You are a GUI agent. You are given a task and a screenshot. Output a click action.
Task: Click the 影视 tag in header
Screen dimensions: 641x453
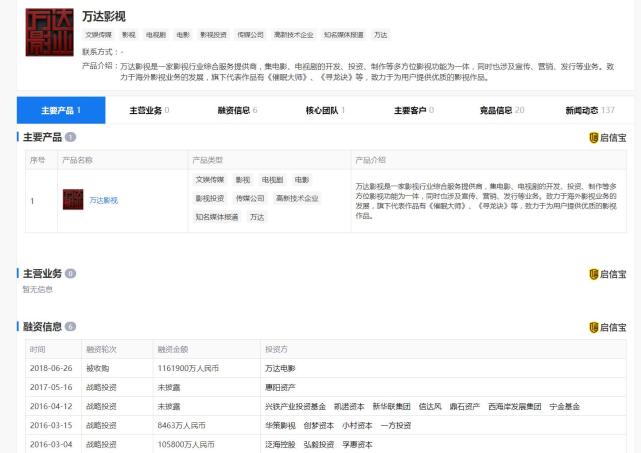pos(128,35)
